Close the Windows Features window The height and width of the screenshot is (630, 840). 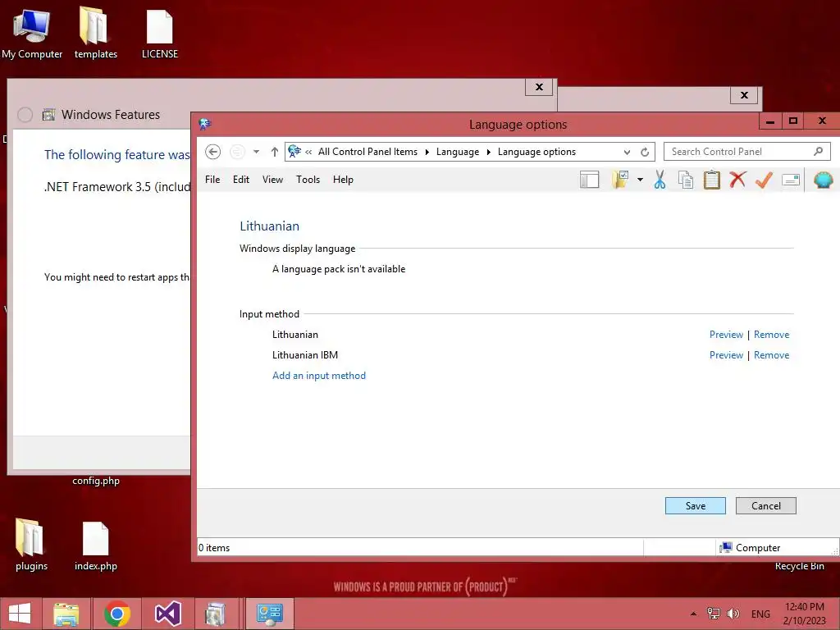[x=539, y=87]
